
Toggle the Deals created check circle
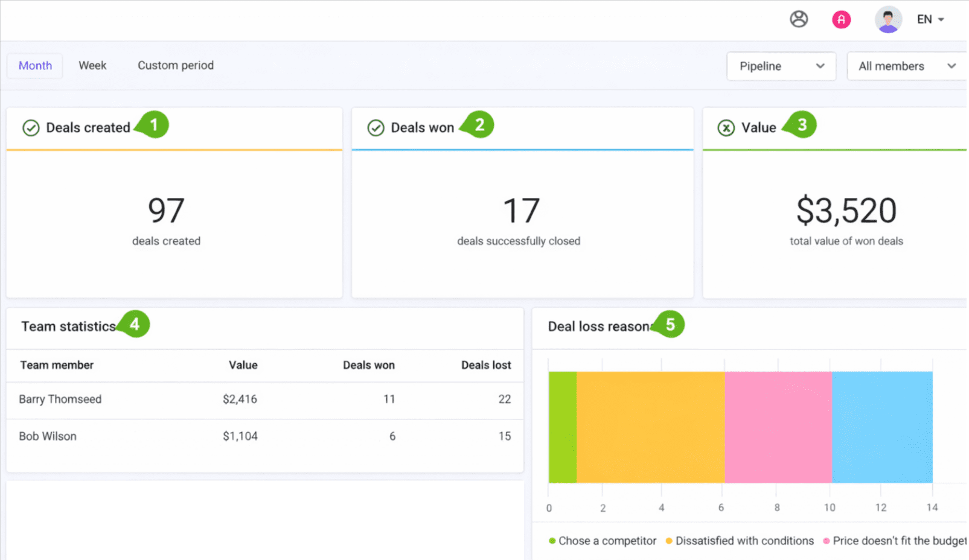point(31,128)
